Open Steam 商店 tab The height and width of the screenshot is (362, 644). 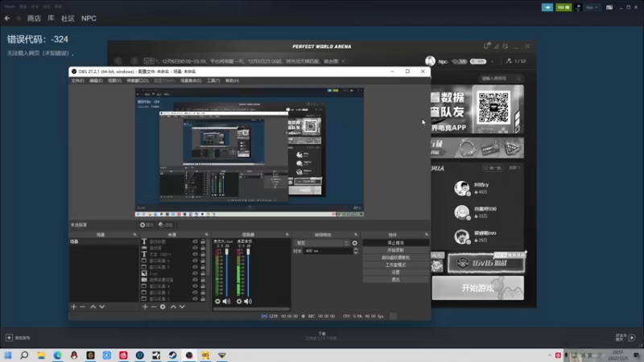pos(34,19)
